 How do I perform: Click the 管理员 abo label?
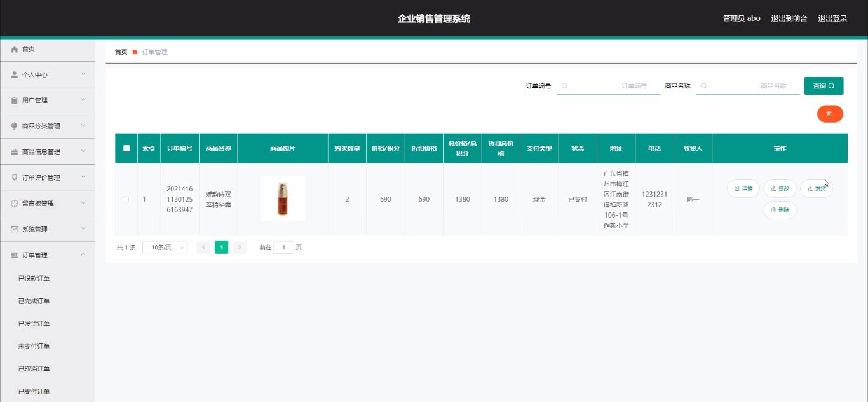click(742, 18)
